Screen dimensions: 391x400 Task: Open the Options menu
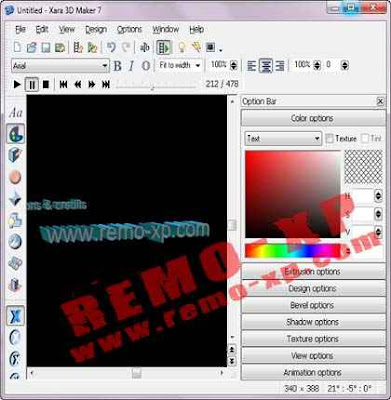pyautogui.click(x=129, y=29)
